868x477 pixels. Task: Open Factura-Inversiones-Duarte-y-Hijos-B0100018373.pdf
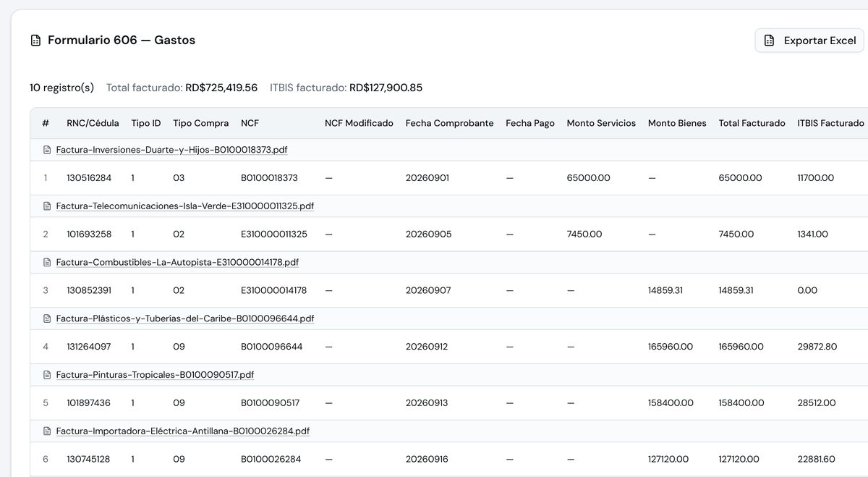click(x=171, y=150)
